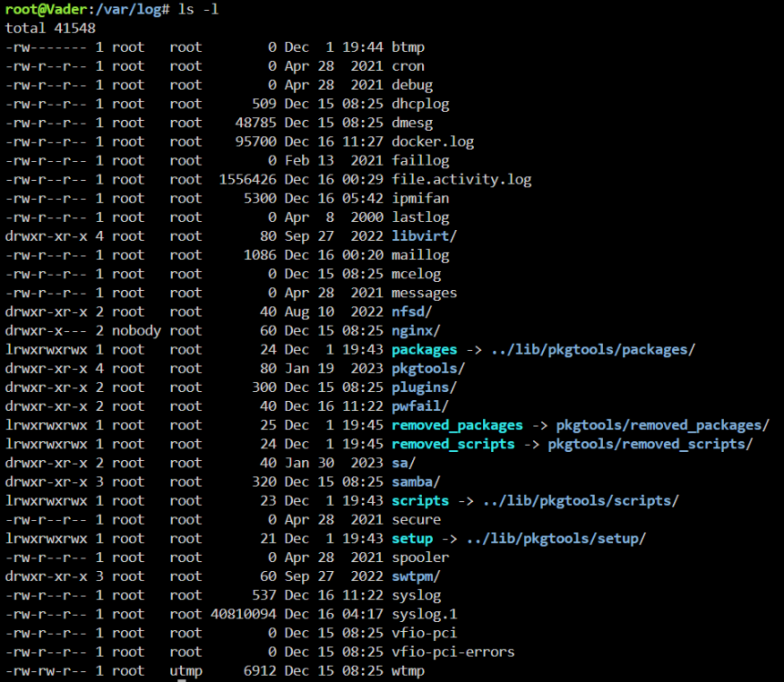Click the drwxr-x--- permissions on nginx row

46,331
